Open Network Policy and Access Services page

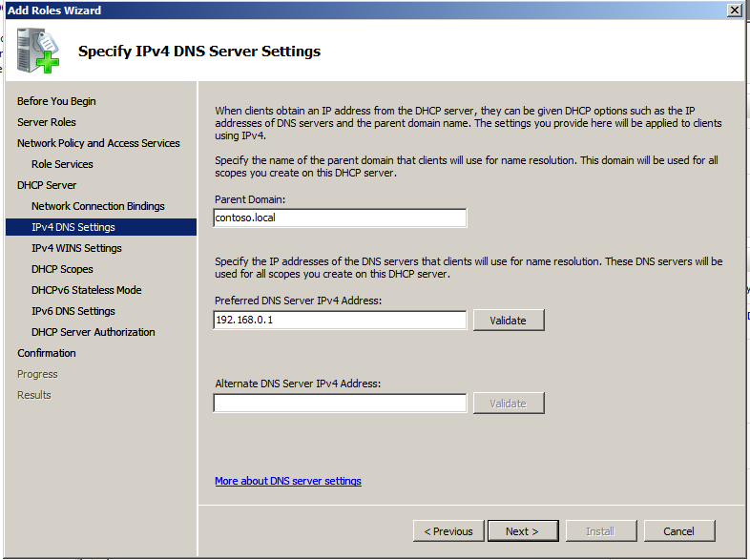(x=98, y=143)
